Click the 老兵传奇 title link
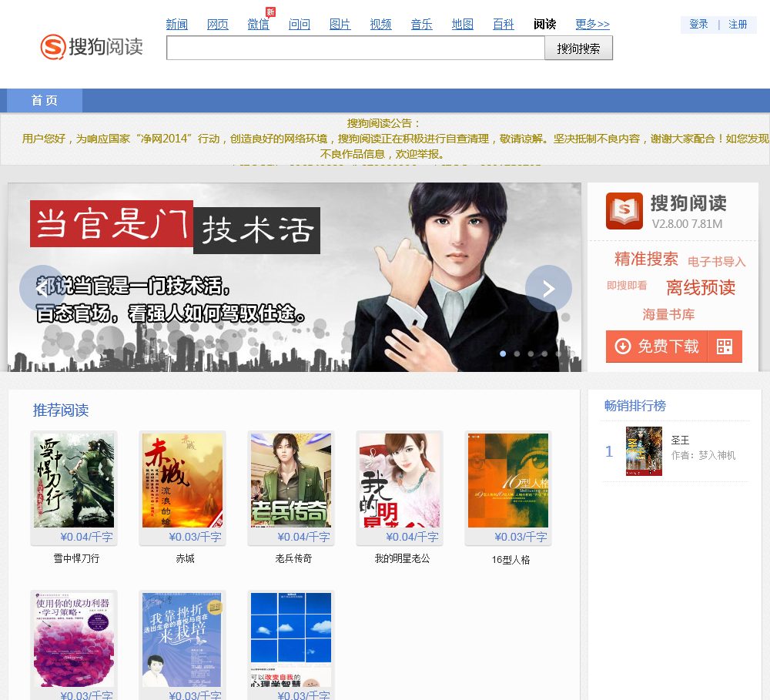770x700 pixels. coord(293,558)
